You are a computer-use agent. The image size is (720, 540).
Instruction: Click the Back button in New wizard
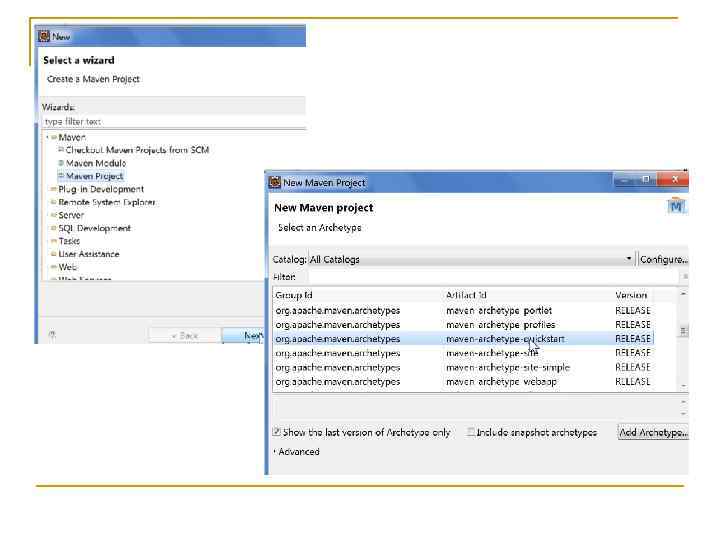(185, 336)
